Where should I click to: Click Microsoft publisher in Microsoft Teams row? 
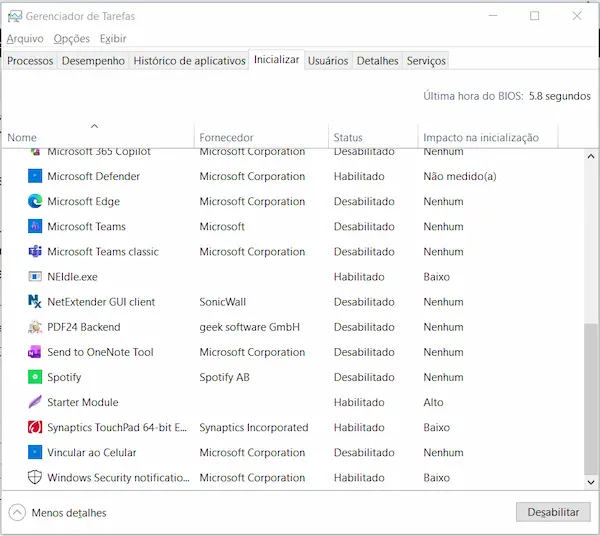222,226
